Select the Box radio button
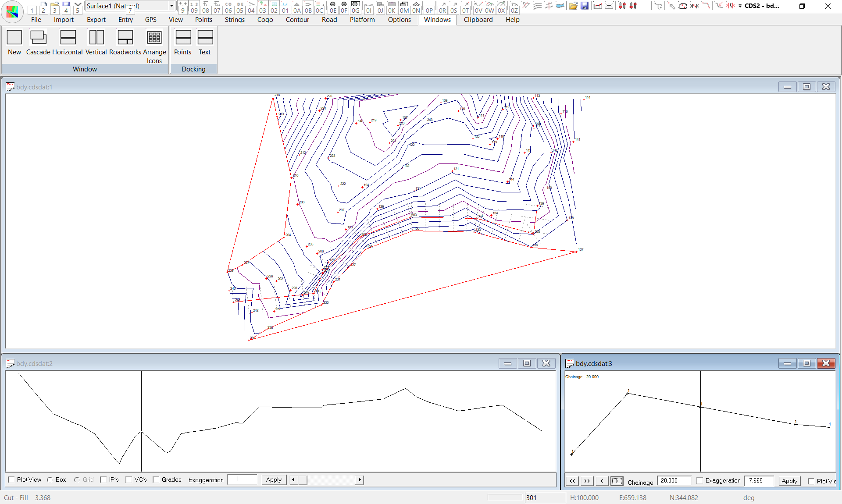Image resolution: width=842 pixels, height=504 pixels. [x=50, y=479]
